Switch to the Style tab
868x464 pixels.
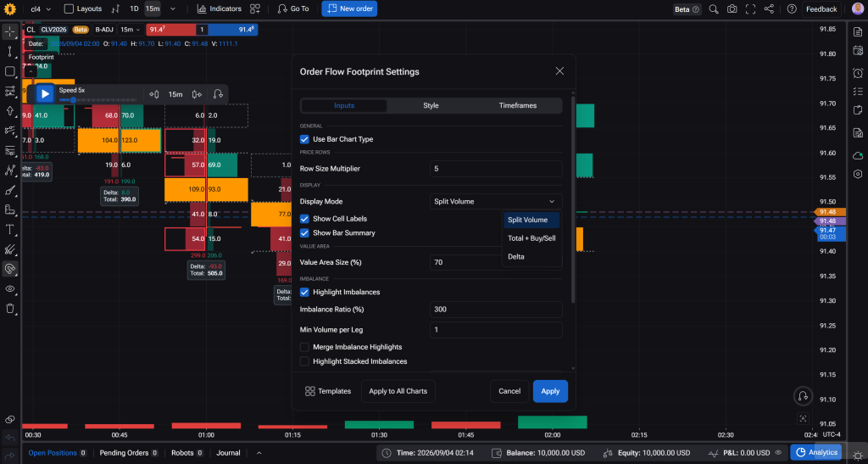click(x=431, y=106)
